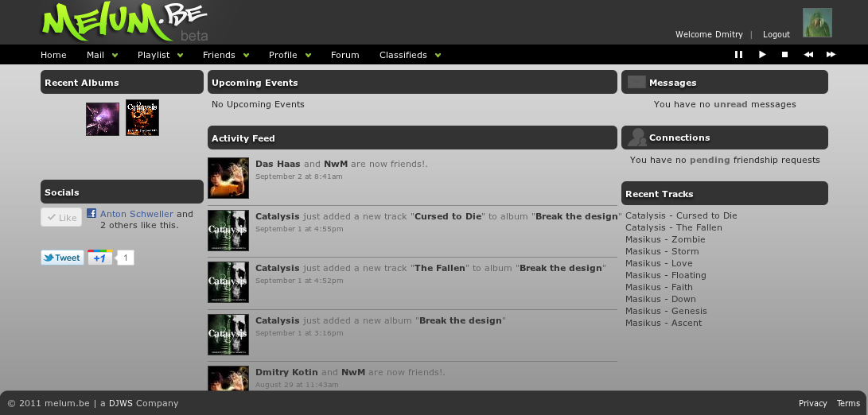Expand the Playlist dropdown menu
Image resolution: width=868 pixels, height=415 pixels.
point(161,55)
